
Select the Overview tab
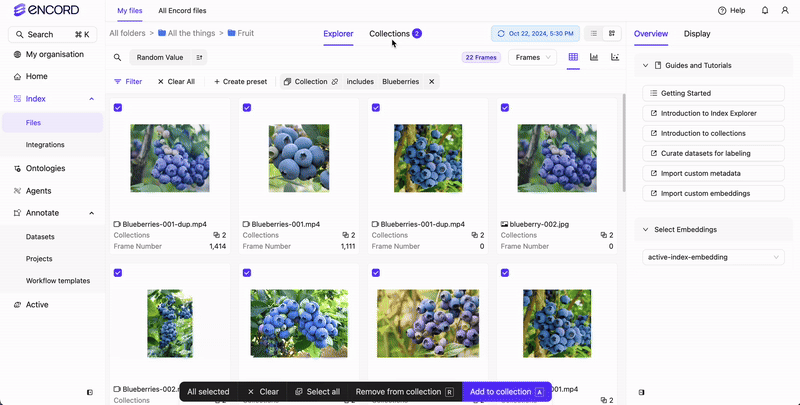click(651, 34)
